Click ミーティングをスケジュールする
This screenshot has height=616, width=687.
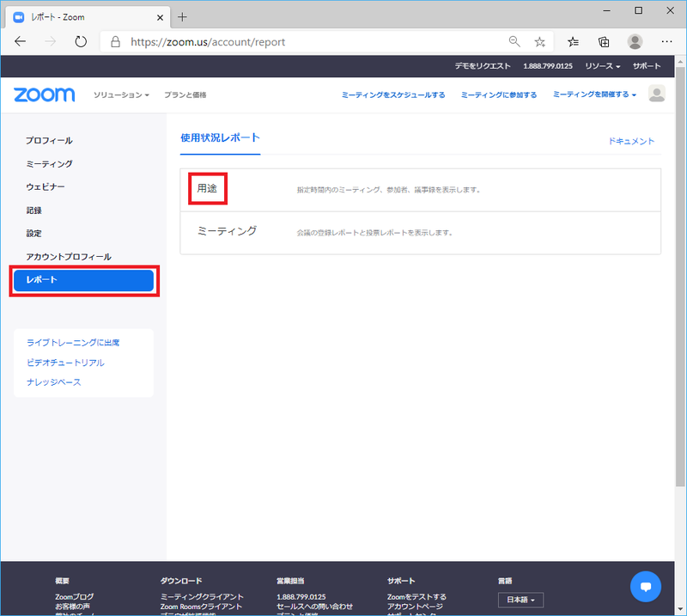(393, 95)
